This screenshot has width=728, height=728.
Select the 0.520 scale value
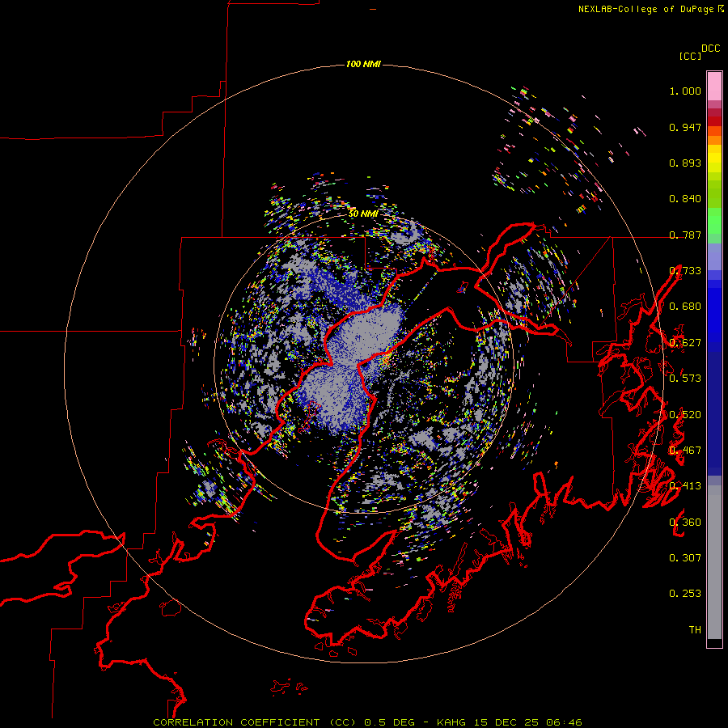tap(685, 415)
